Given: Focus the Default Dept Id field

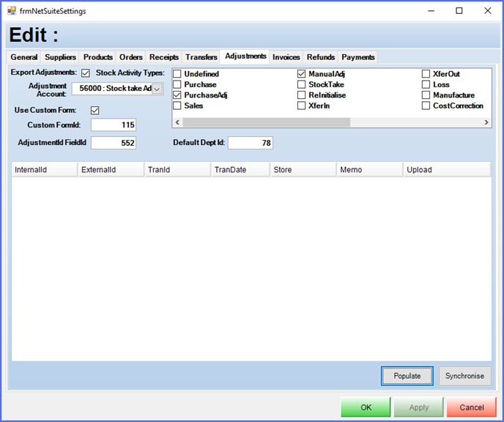Looking at the screenshot, I should (250, 143).
